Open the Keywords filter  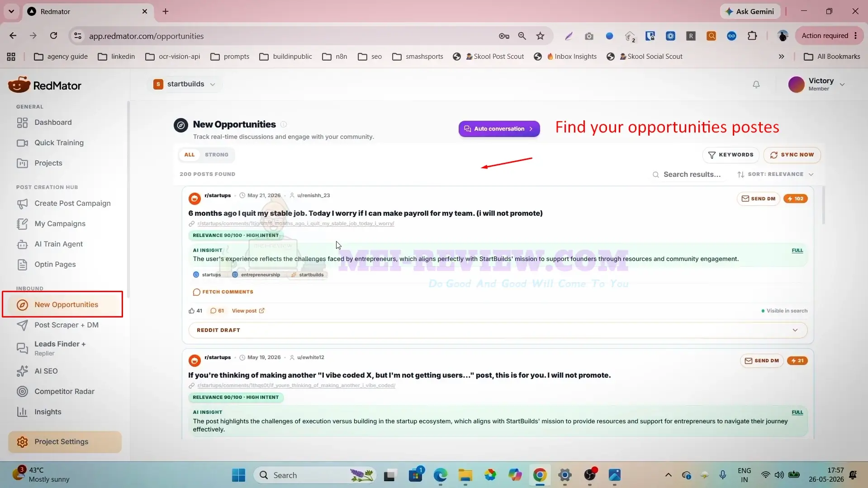point(731,155)
